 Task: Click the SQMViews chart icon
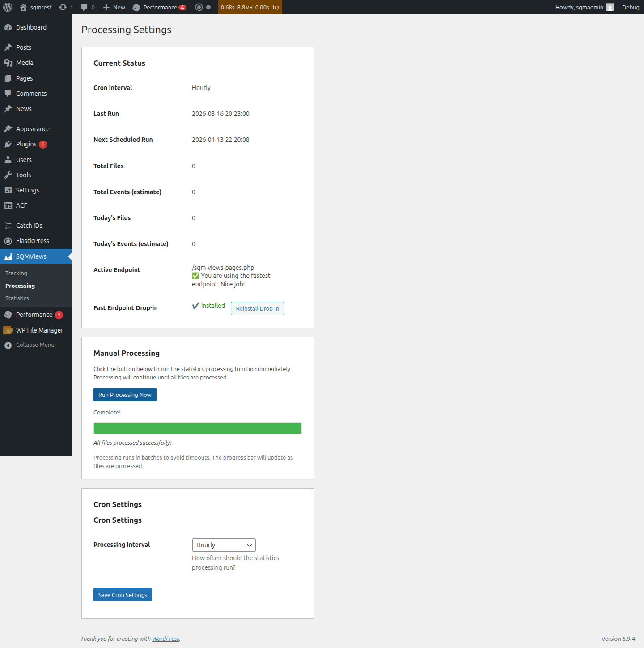8,256
